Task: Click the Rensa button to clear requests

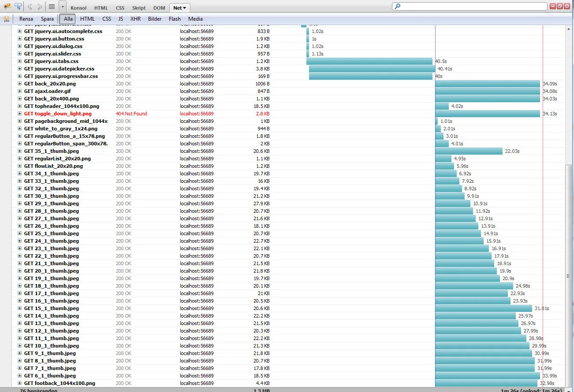Action: 26,19
